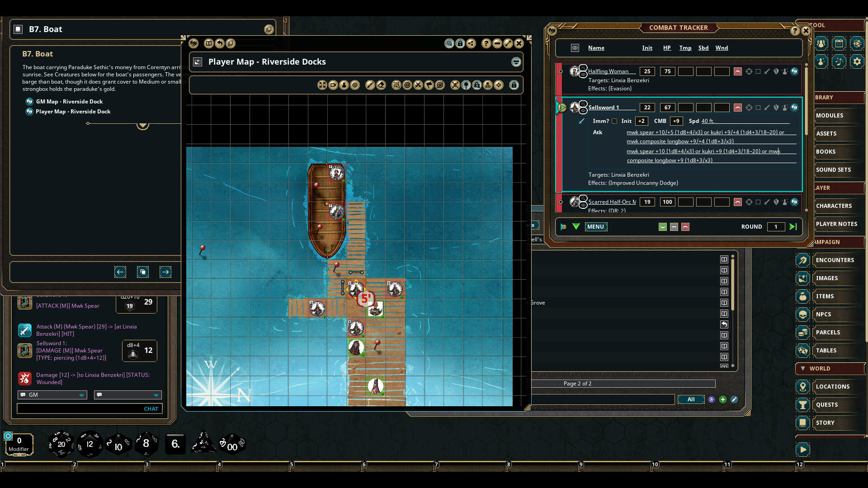Open the MENU in the combat tracker
Image resolution: width=868 pixels, height=488 pixels.
pos(596,227)
